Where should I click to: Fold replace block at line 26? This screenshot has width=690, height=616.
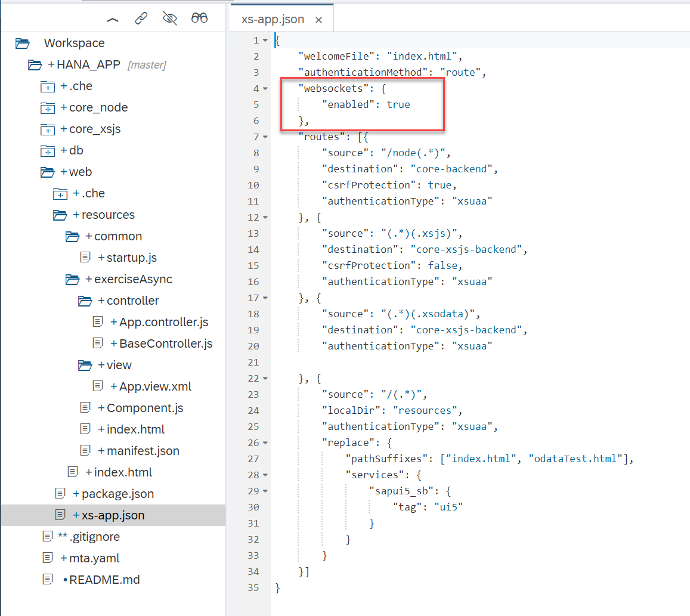(x=265, y=443)
